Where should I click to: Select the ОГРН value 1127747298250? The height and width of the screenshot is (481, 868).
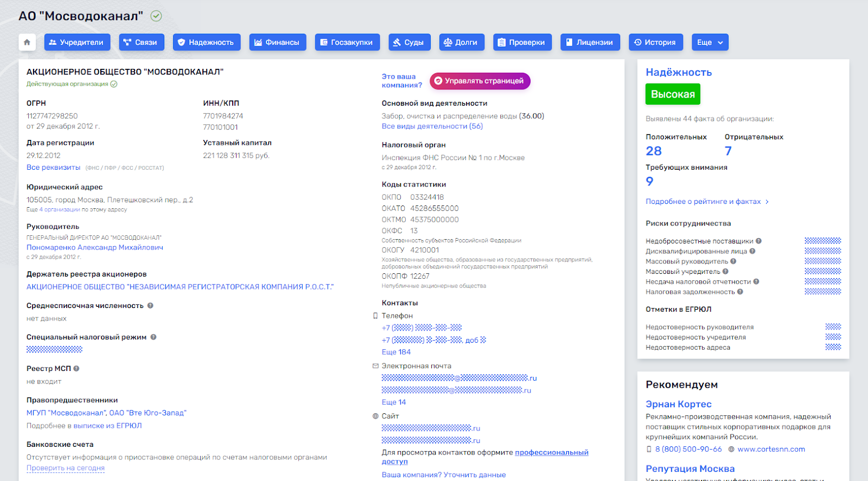(52, 116)
